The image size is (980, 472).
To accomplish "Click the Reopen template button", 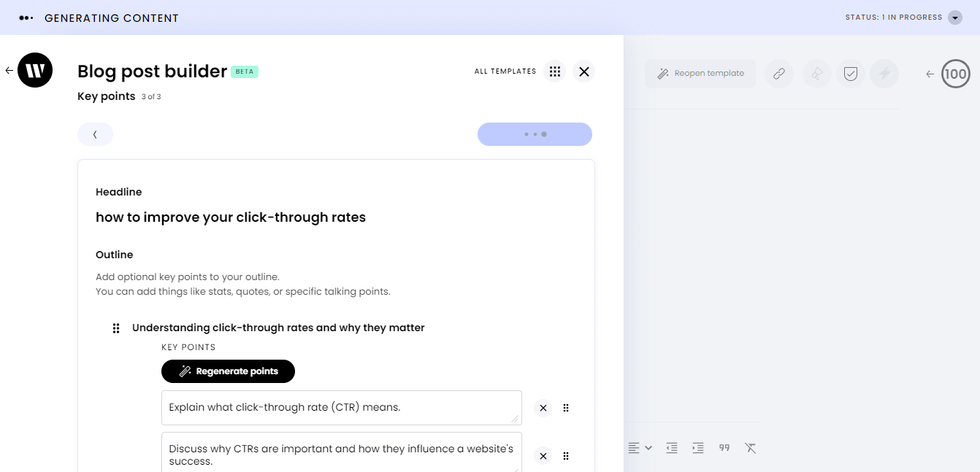I will point(700,73).
